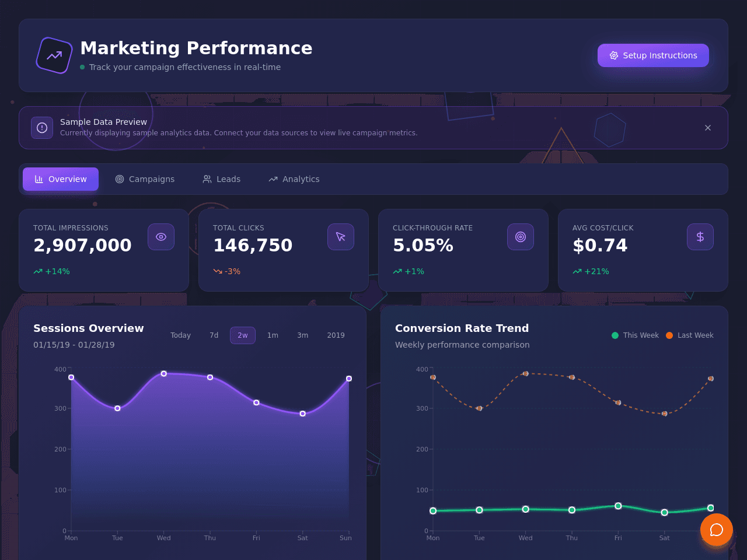The width and height of the screenshot is (747, 560).
Task: Click the Tue orange point in Conversion Rate Trend
Action: pos(479,408)
